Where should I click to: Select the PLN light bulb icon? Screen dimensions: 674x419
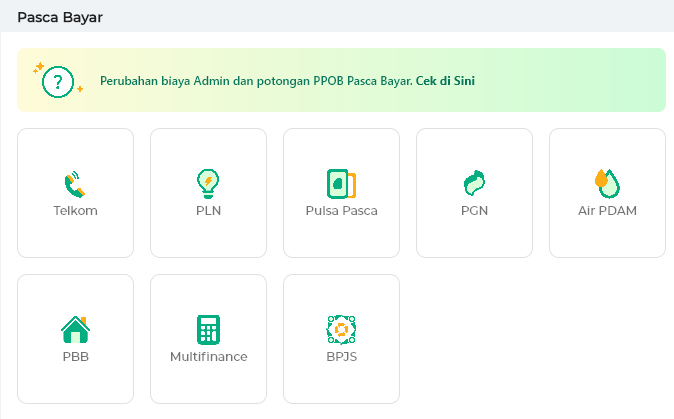point(208,184)
